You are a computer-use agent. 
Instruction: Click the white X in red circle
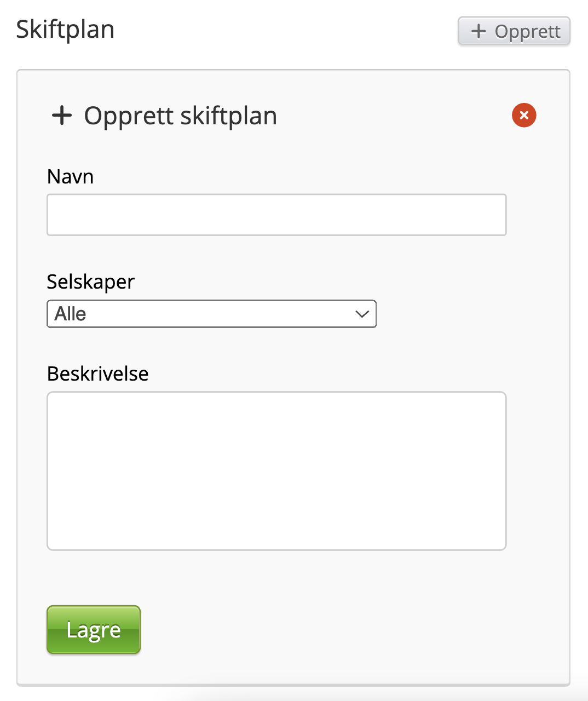click(524, 115)
